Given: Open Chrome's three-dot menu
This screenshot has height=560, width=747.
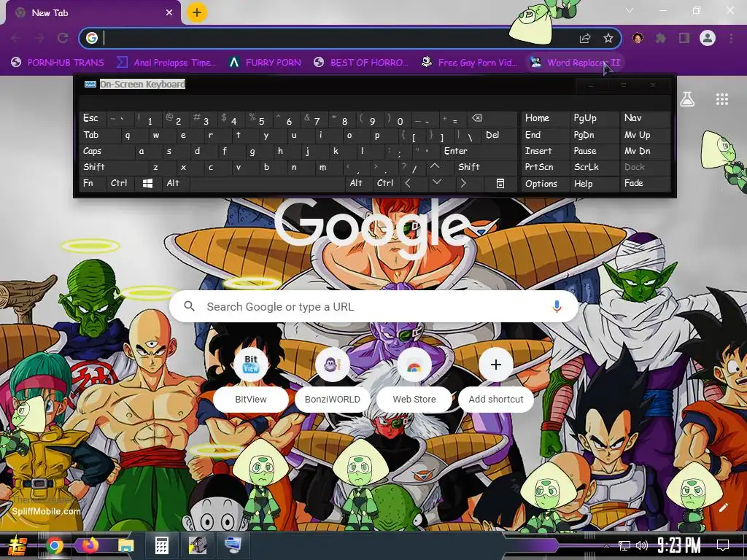Looking at the screenshot, I should 731,38.
